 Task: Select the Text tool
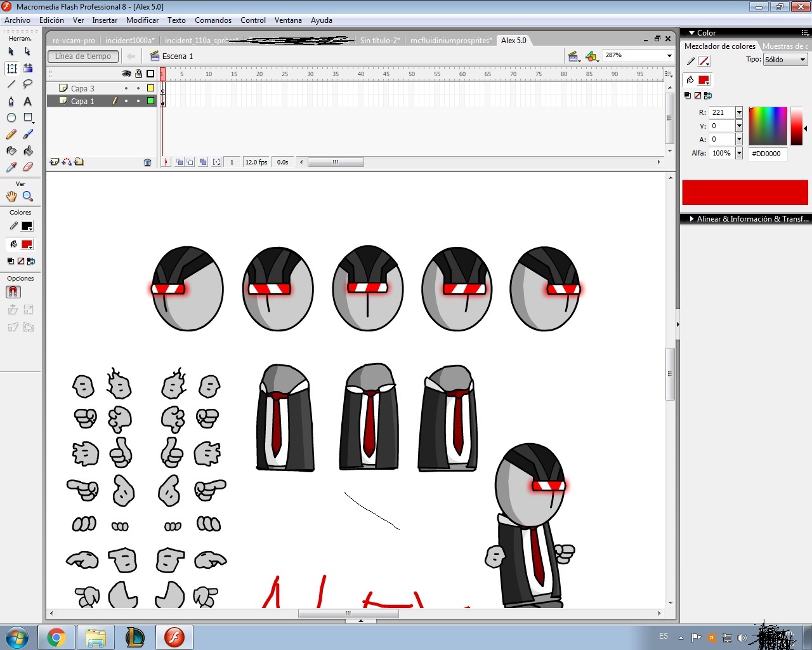pyautogui.click(x=28, y=101)
